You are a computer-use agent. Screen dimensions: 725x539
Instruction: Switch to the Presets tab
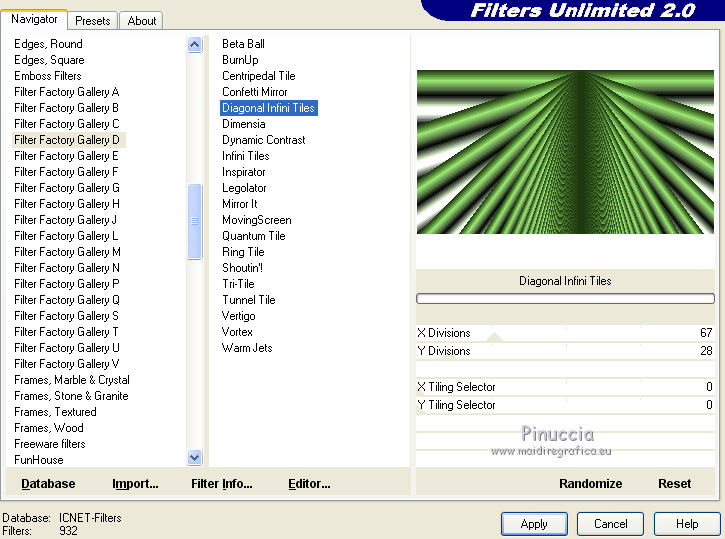coord(93,21)
